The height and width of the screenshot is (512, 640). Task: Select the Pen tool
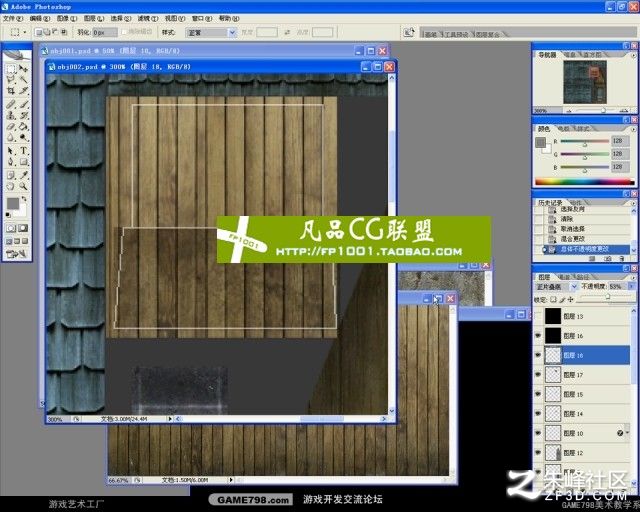[x=11, y=162]
